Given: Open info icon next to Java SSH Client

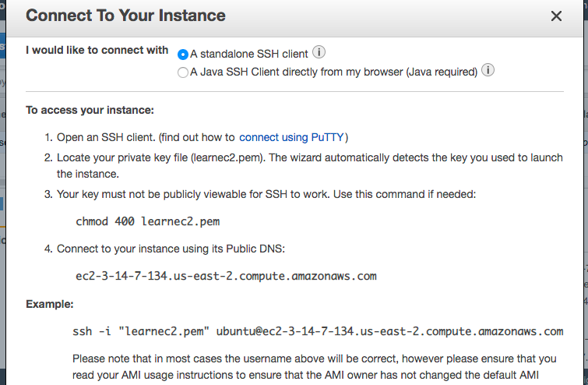Looking at the screenshot, I should click(x=488, y=71).
